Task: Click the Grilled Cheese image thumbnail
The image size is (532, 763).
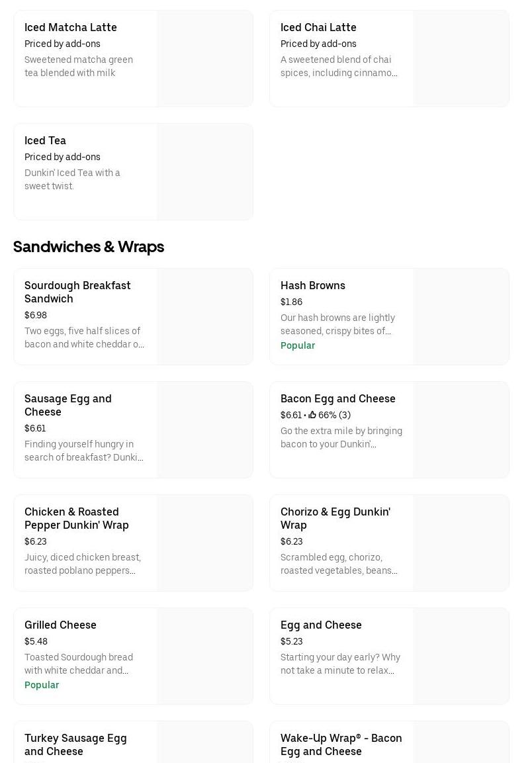Action: (204, 656)
